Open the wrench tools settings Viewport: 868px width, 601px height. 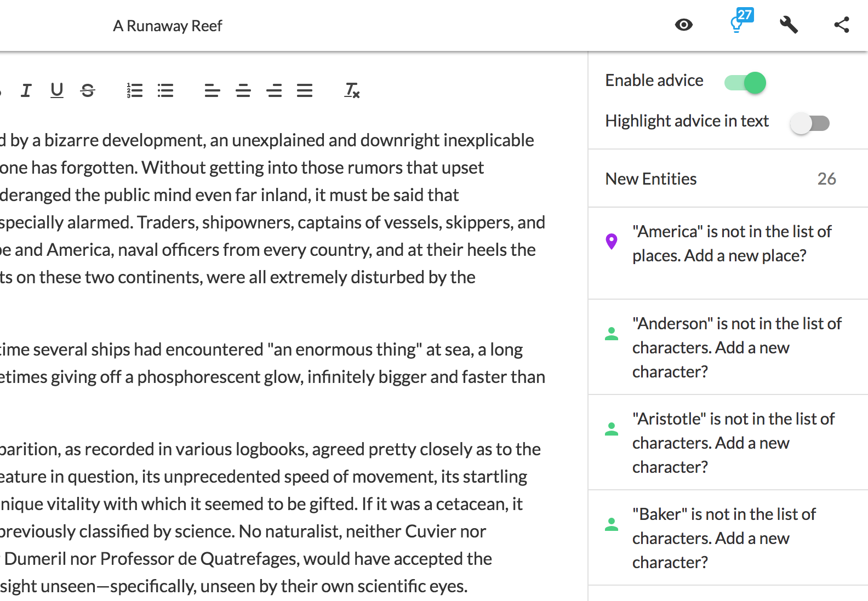tap(789, 25)
